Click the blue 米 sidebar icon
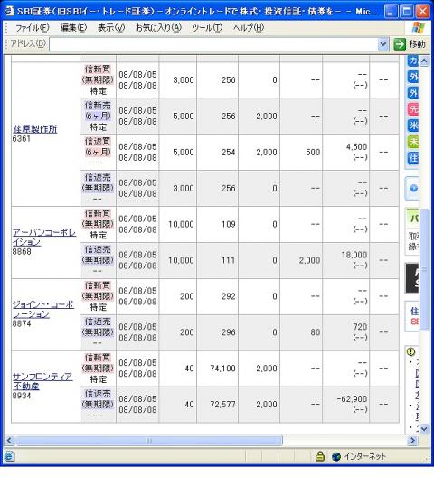The width and height of the screenshot is (434, 504). point(413,125)
